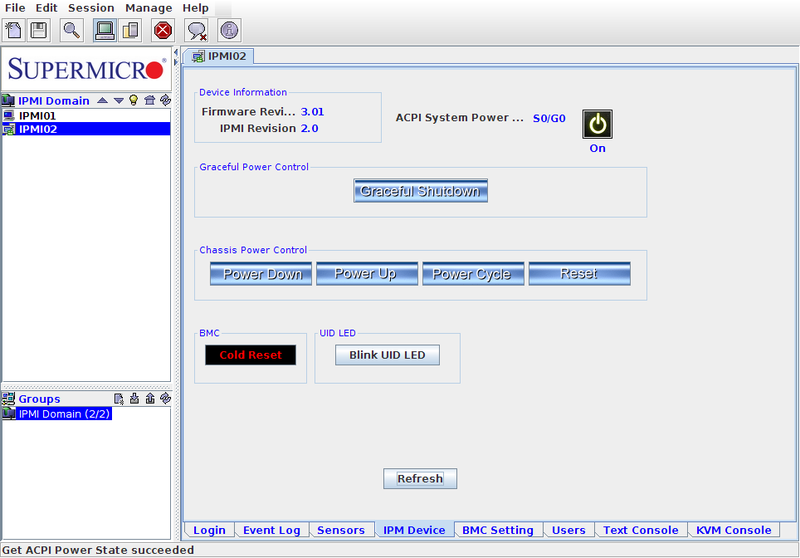
Task: Toggle the green power button icon
Action: 597,124
